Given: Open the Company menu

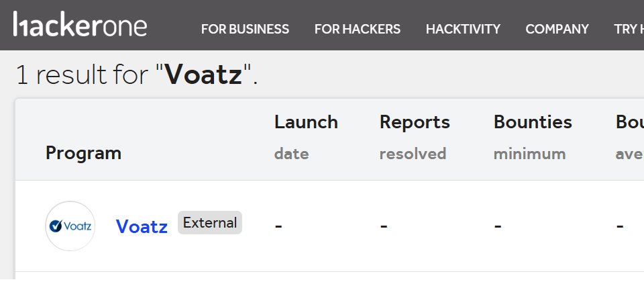Looking at the screenshot, I should (x=557, y=29).
